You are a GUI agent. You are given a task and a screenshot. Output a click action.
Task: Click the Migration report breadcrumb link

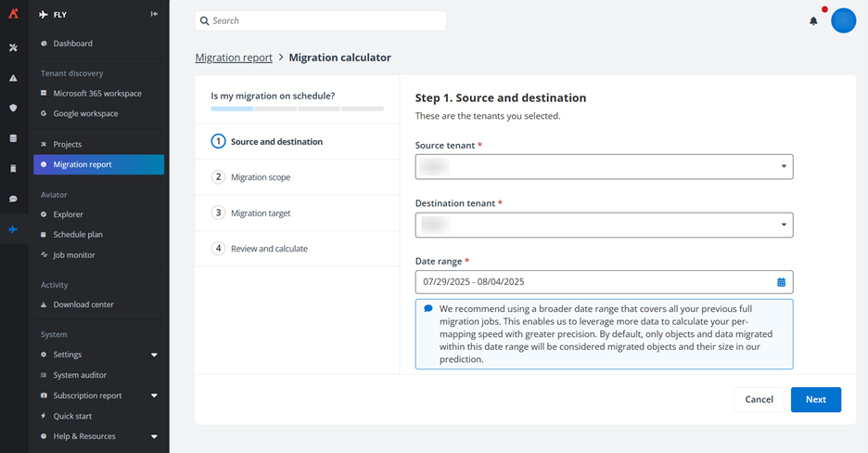[234, 58]
